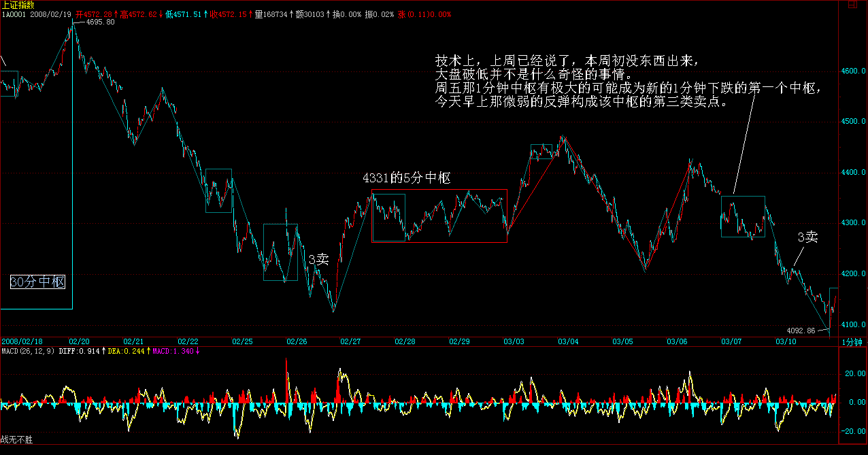This screenshot has width=868, height=455.
Task: Select the multi-line white commentary text block
Action: pyautogui.click(x=629, y=82)
